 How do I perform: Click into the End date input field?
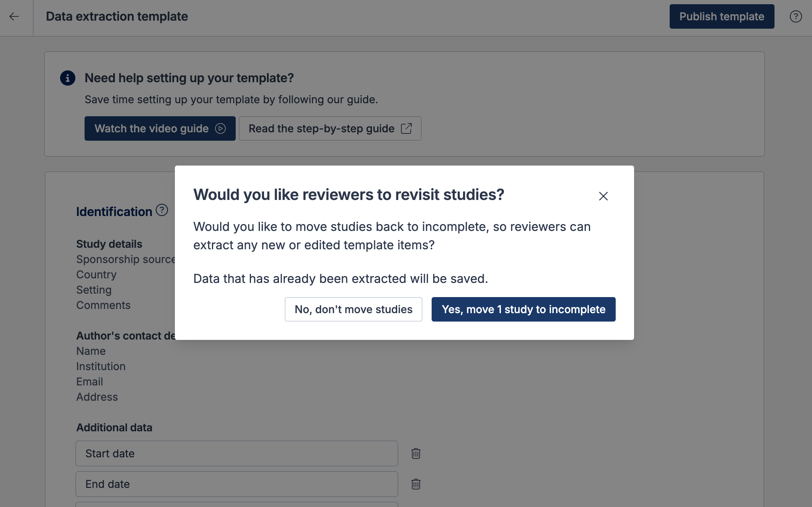[236, 484]
